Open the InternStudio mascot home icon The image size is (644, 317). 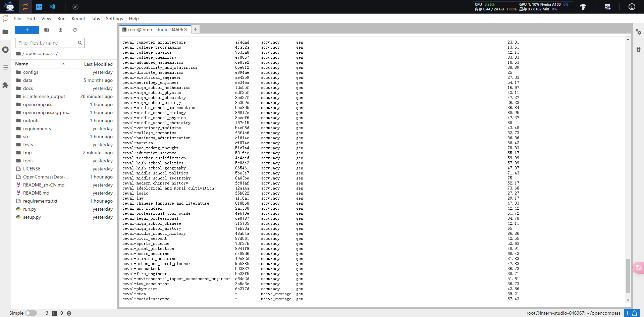click(x=9, y=6)
